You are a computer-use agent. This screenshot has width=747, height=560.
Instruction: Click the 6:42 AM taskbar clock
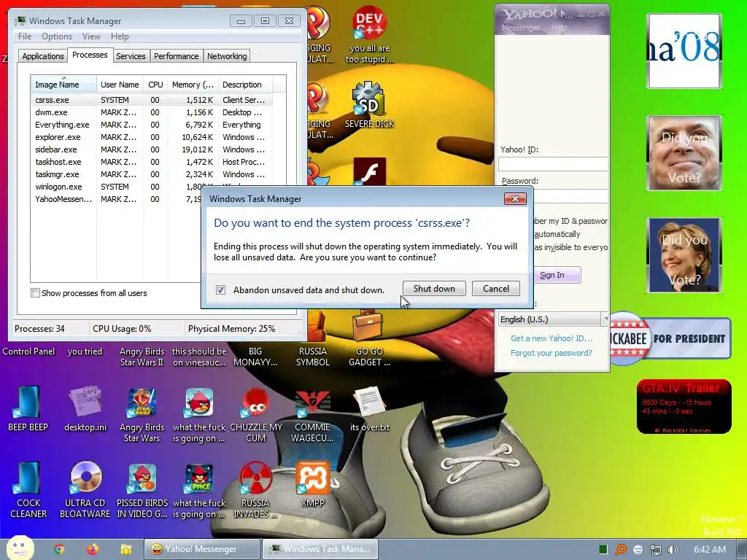pos(709,550)
